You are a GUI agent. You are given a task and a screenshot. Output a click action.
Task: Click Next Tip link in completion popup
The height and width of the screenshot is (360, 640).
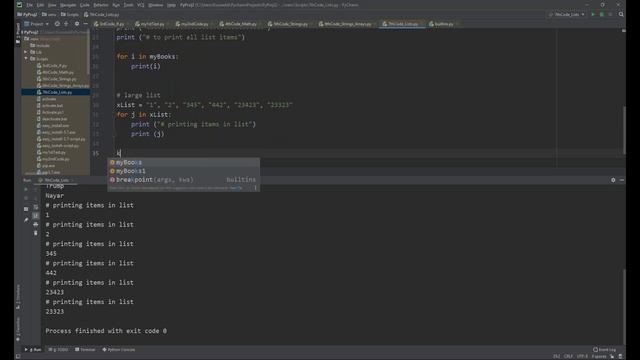click(x=236, y=188)
